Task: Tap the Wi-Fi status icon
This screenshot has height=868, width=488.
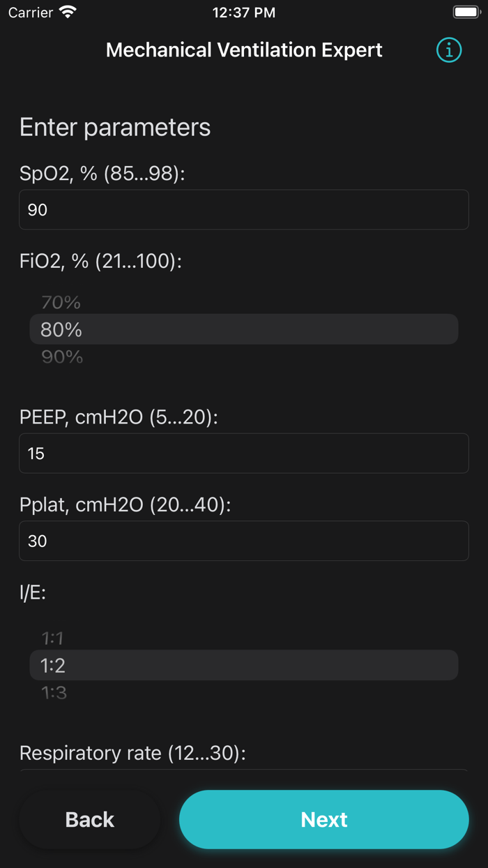Action: pos(68,13)
